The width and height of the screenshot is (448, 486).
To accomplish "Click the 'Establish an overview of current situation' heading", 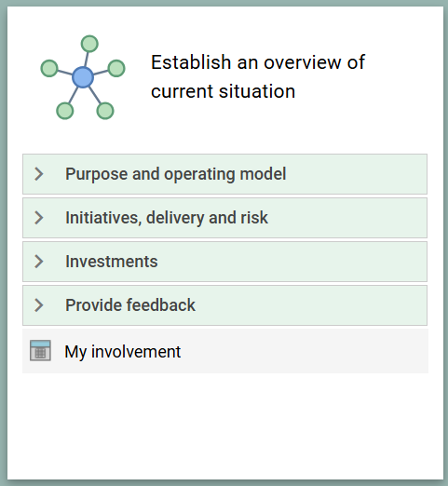I will tap(258, 76).
